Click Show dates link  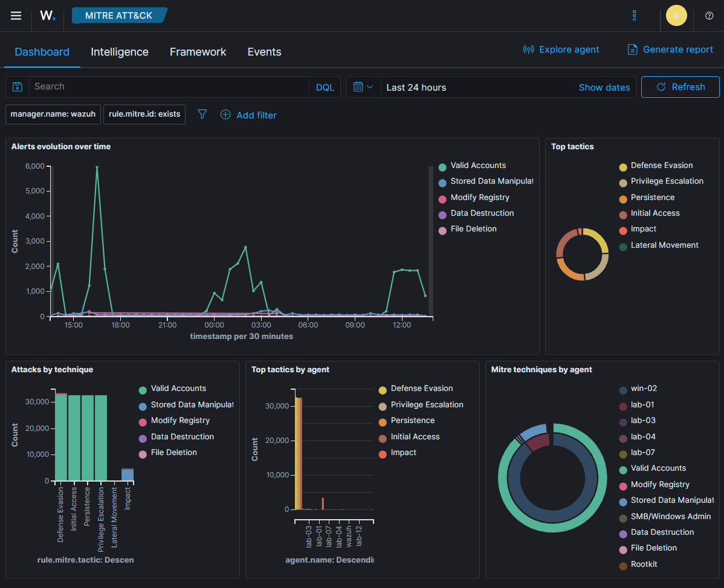(x=604, y=88)
